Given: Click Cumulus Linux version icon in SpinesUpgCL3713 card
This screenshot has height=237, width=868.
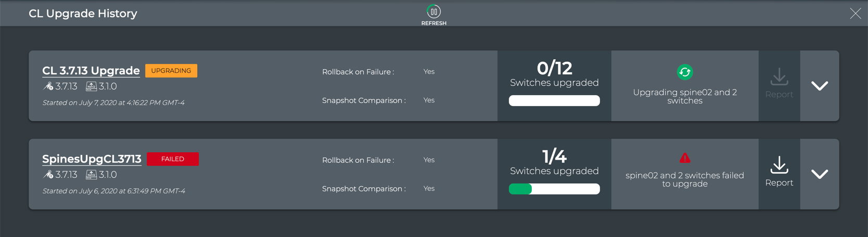Looking at the screenshot, I should (48, 175).
